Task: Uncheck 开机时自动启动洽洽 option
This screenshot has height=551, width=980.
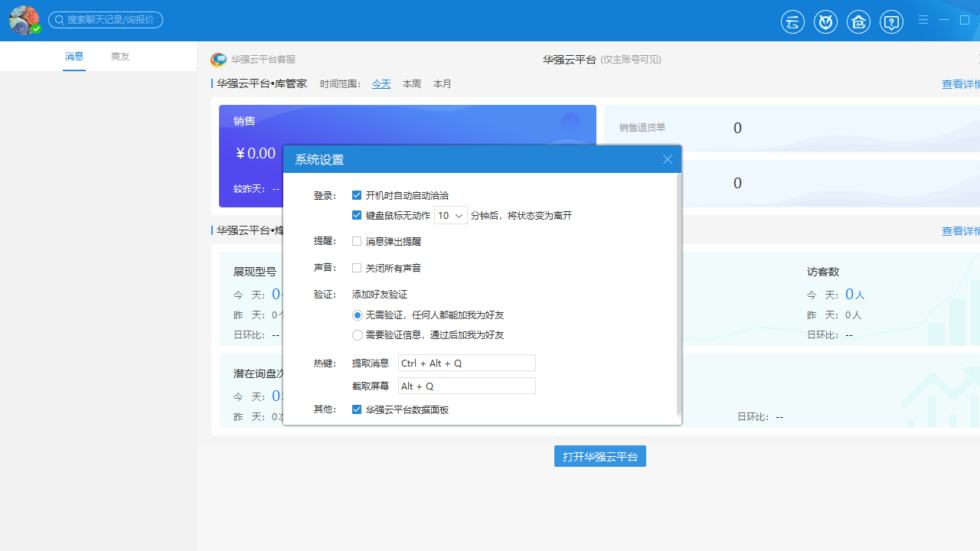Action: tap(357, 194)
